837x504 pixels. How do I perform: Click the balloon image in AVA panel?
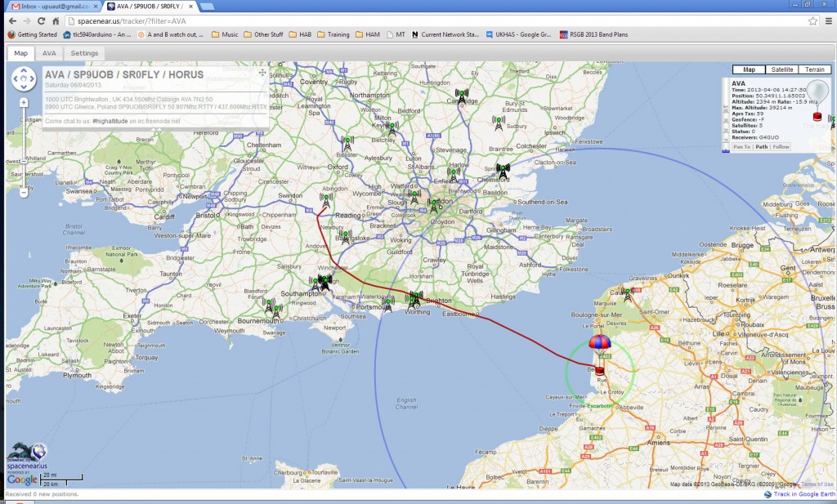coord(817,93)
